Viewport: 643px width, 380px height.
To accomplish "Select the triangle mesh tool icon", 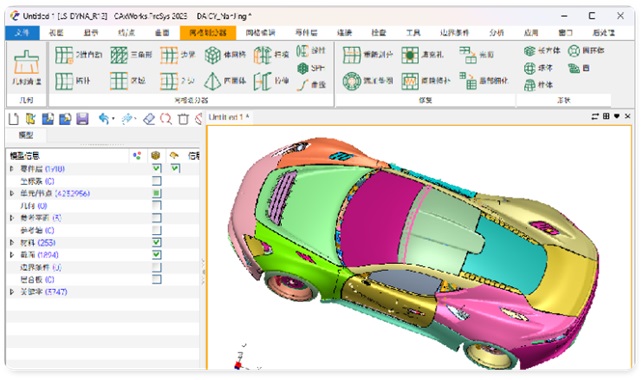I will tap(119, 55).
